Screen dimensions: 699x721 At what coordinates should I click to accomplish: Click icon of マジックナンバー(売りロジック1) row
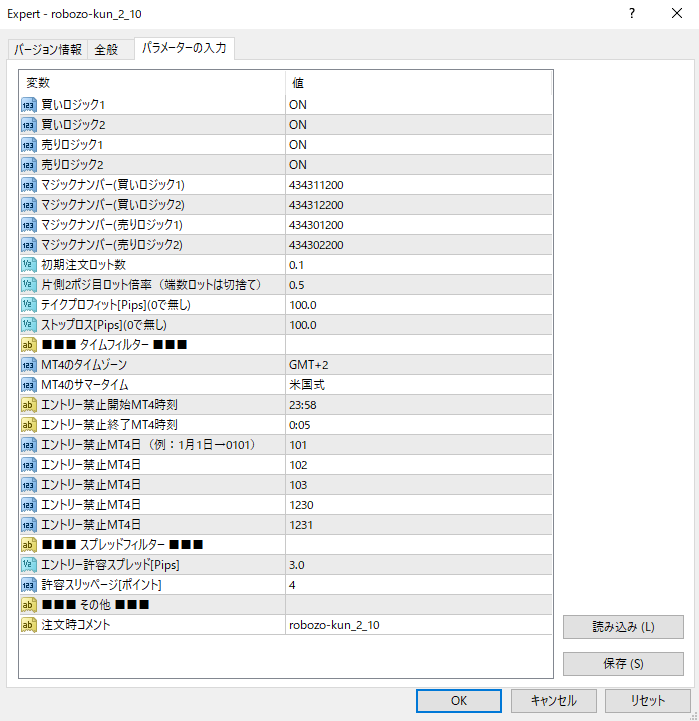29,225
